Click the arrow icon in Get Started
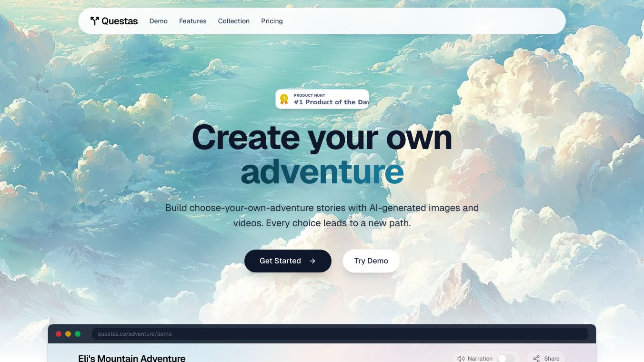The width and height of the screenshot is (644, 362). point(312,261)
